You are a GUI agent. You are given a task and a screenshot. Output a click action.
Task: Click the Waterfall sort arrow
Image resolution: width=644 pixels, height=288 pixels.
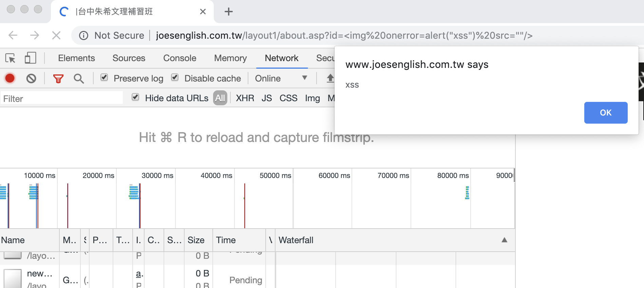505,240
